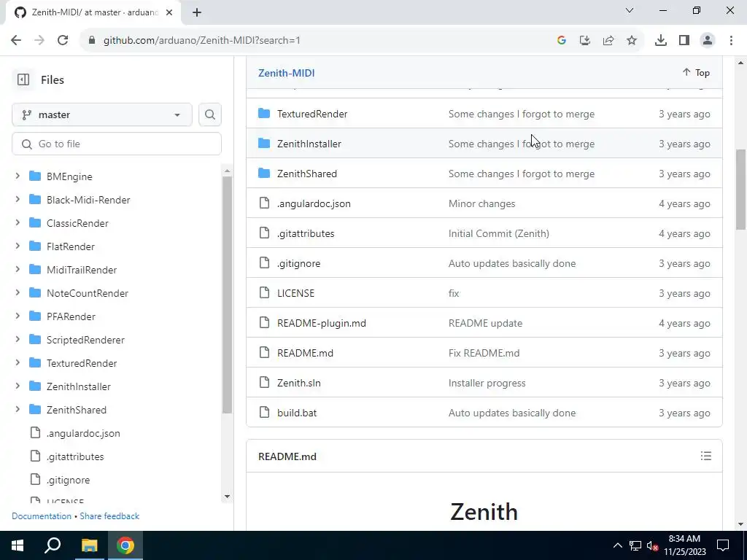
Task: Open the master branch dropdown
Action: click(x=102, y=114)
